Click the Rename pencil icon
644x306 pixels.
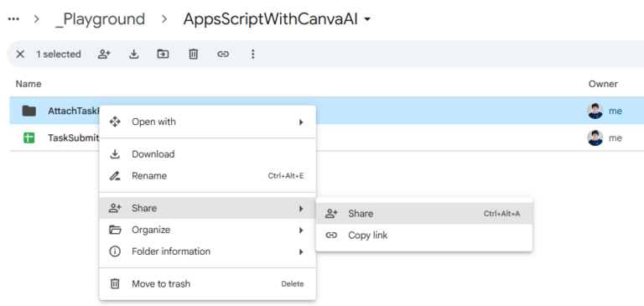coord(115,176)
